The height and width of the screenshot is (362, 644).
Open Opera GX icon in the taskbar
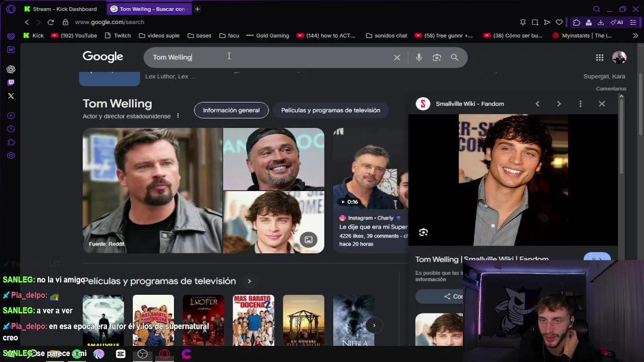tap(165, 354)
